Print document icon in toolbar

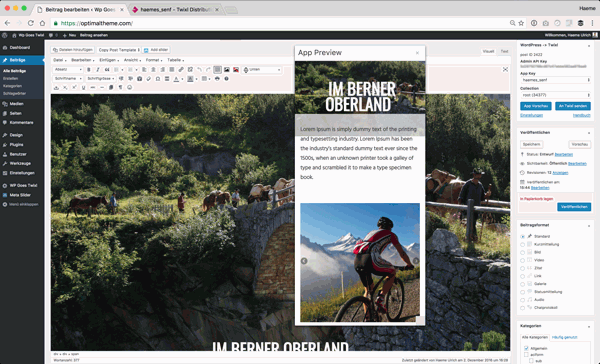point(217,78)
